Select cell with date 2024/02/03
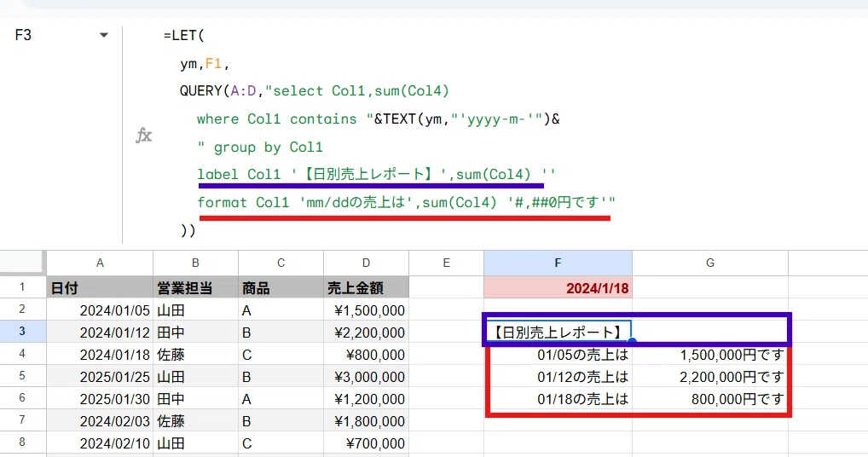The image size is (868, 457). click(x=100, y=420)
